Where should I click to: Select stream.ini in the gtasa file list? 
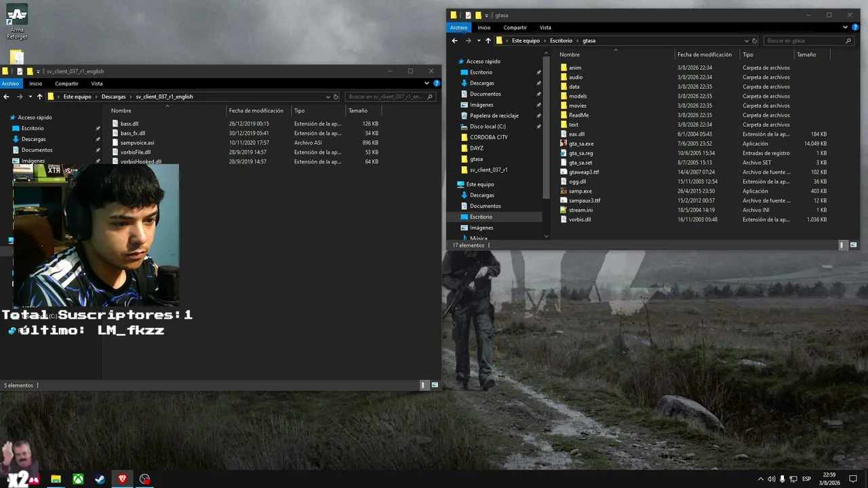coord(580,210)
